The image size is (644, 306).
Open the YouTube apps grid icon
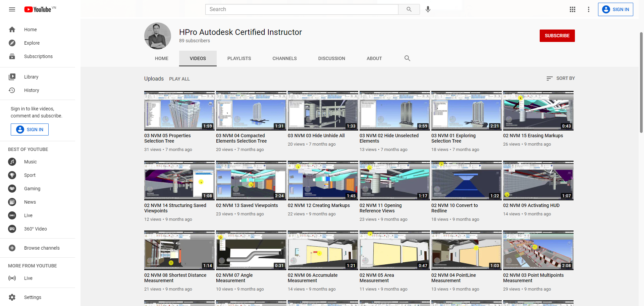573,9
